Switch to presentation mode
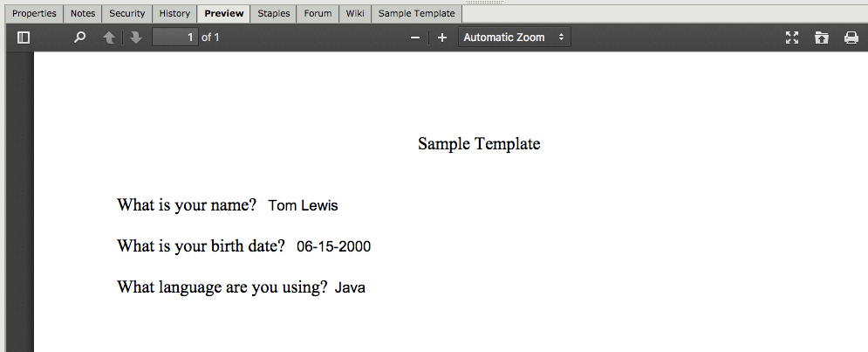Image resolution: width=868 pixels, height=352 pixels. [792, 38]
